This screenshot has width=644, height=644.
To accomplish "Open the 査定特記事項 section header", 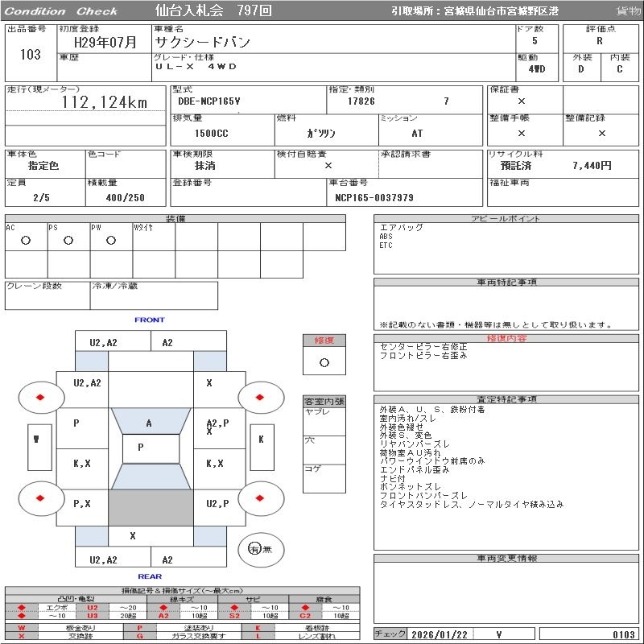I will click(x=506, y=399).
